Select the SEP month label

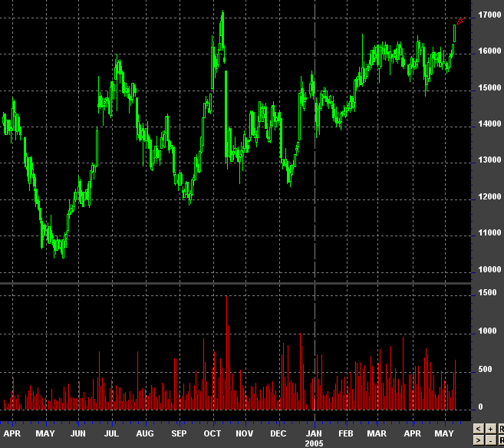pos(179,433)
